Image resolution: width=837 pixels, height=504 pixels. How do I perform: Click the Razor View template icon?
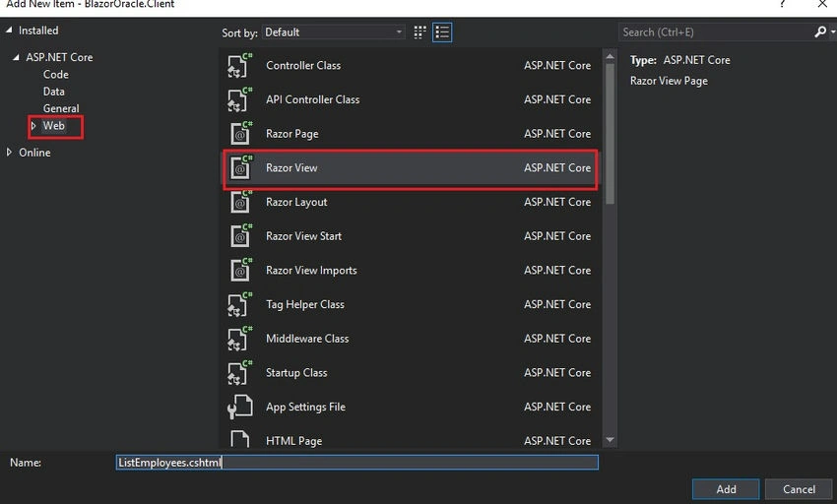click(x=240, y=167)
